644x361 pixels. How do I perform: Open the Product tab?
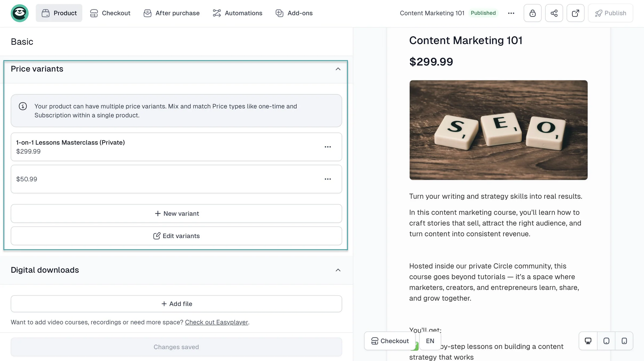59,13
